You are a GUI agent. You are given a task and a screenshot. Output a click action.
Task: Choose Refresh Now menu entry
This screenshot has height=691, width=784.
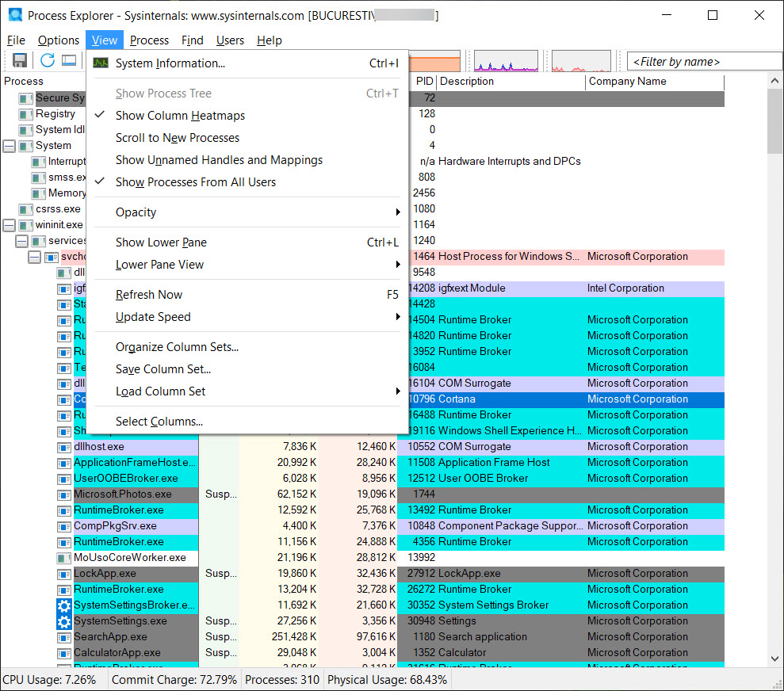pyautogui.click(x=247, y=295)
